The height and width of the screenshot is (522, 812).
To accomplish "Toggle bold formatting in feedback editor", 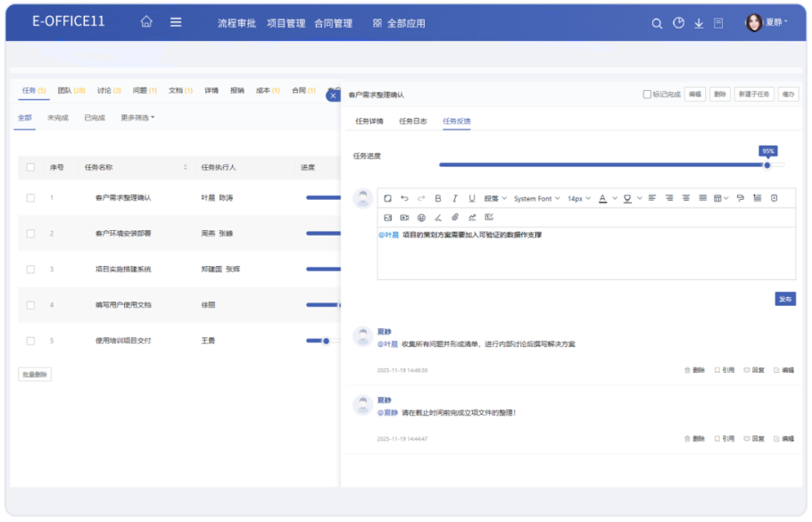I will [x=437, y=198].
